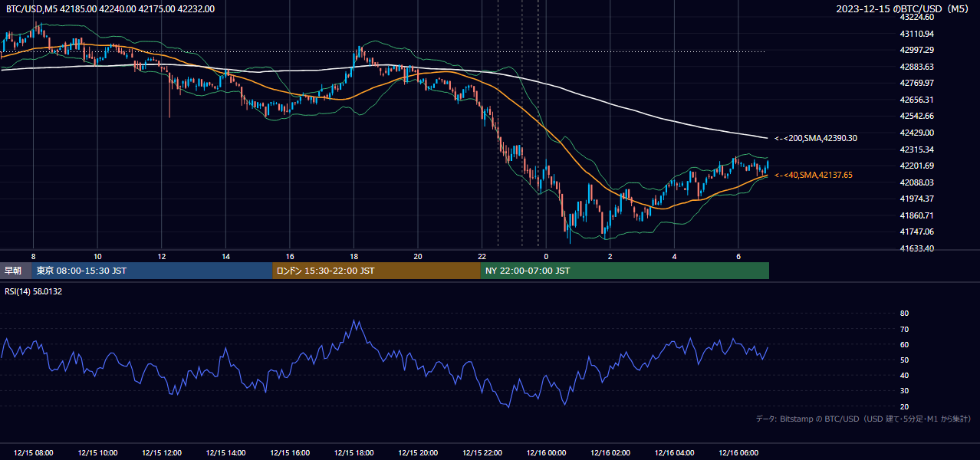Click the 12/15 10:00 date label
Screen dimensions: 980x460
click(97, 453)
